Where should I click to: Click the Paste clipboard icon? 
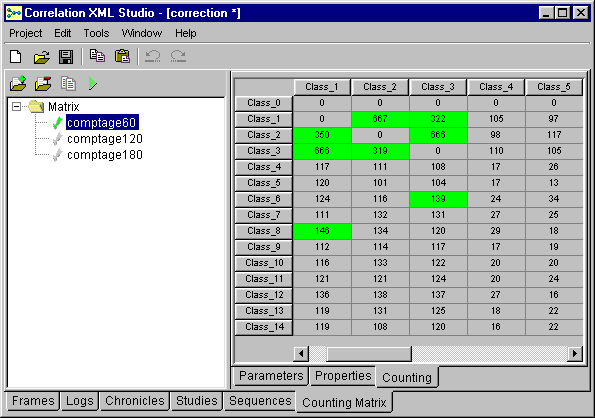[122, 56]
